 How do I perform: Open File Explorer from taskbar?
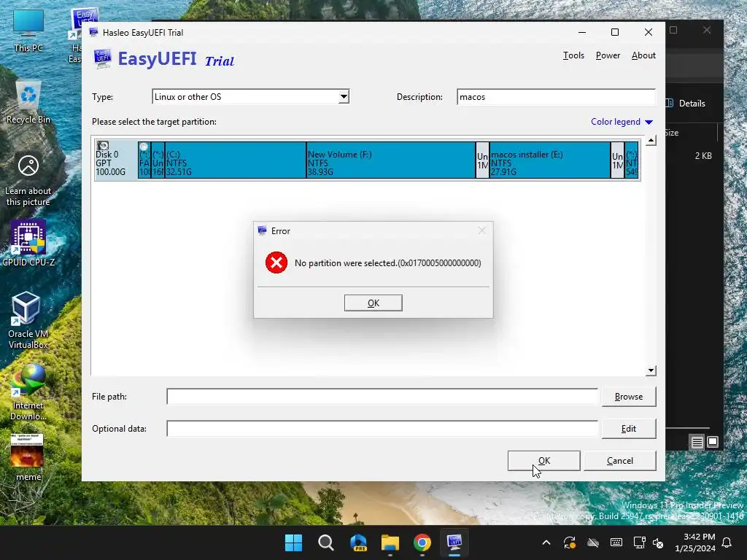[x=390, y=542]
